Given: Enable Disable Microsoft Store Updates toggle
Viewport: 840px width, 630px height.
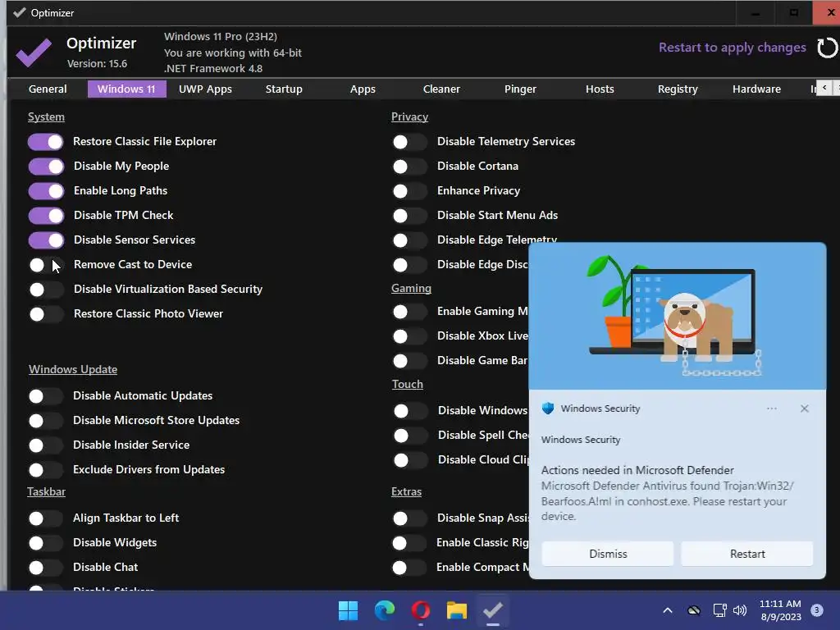Looking at the screenshot, I should (46, 421).
